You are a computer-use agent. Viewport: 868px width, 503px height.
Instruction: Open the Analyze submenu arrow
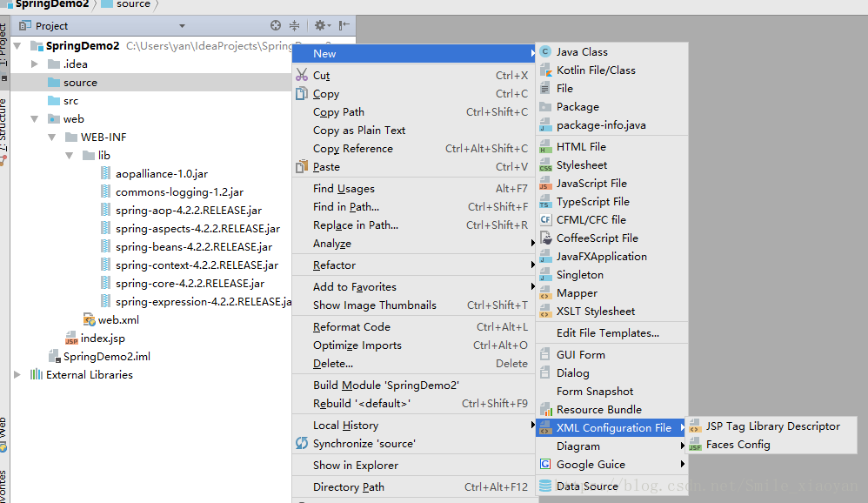pos(532,243)
